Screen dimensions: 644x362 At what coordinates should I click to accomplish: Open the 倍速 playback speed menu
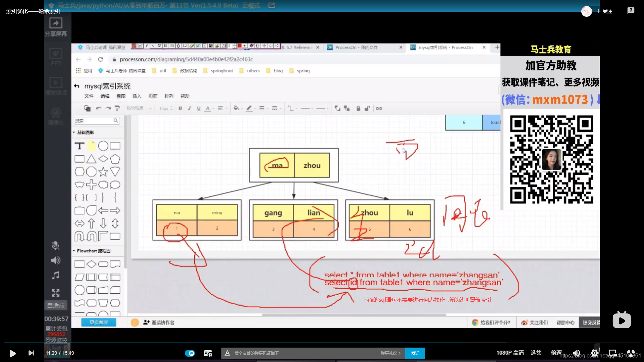[x=556, y=353]
